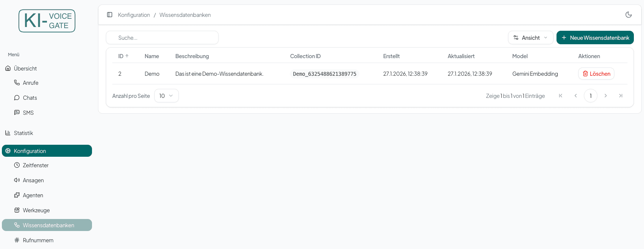Go to the SMS page
Viewport: 644px width, 249px height.
[47, 112]
